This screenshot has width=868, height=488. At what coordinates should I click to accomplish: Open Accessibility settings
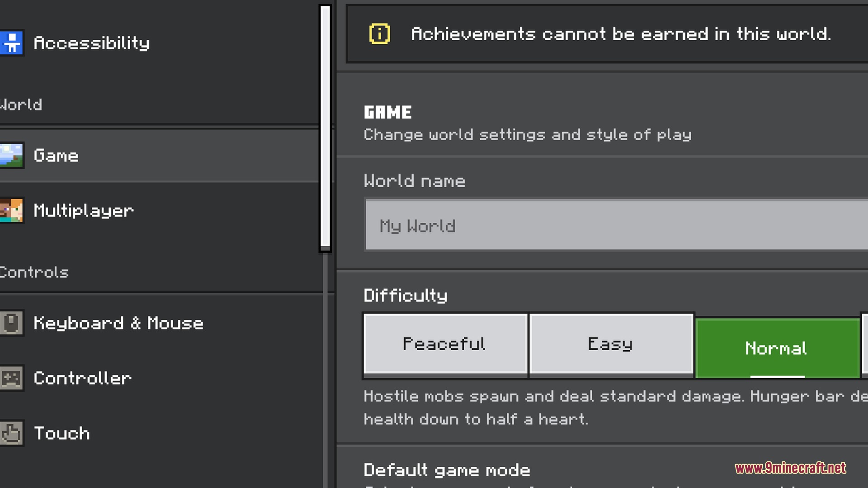point(159,43)
